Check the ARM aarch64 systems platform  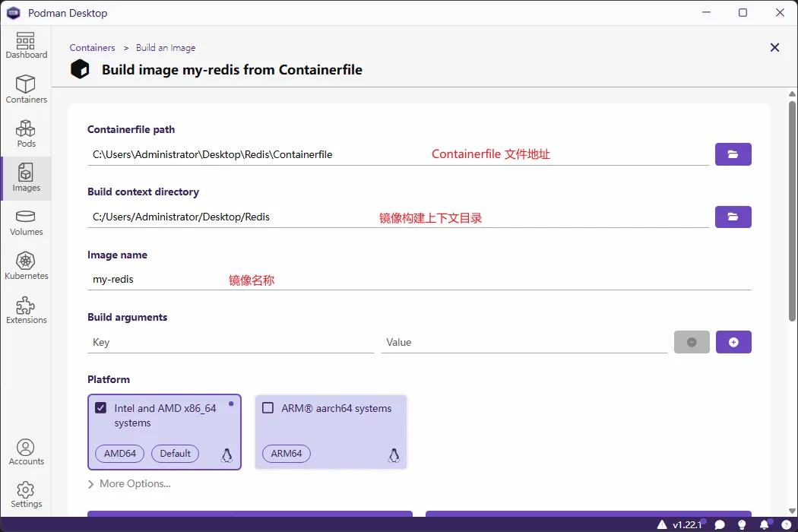click(x=268, y=408)
